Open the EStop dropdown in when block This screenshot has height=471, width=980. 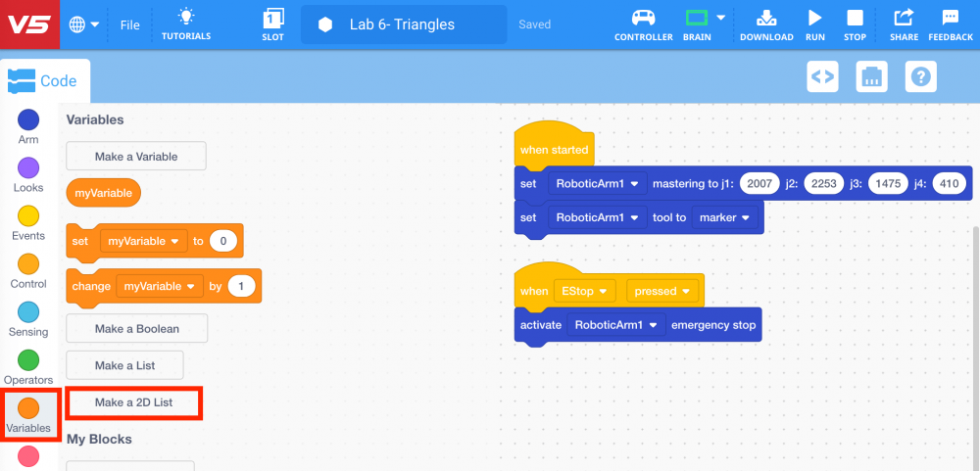(585, 291)
